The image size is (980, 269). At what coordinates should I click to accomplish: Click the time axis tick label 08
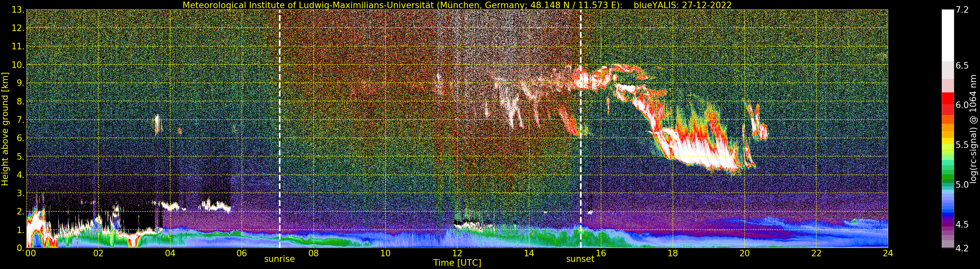[x=313, y=253]
